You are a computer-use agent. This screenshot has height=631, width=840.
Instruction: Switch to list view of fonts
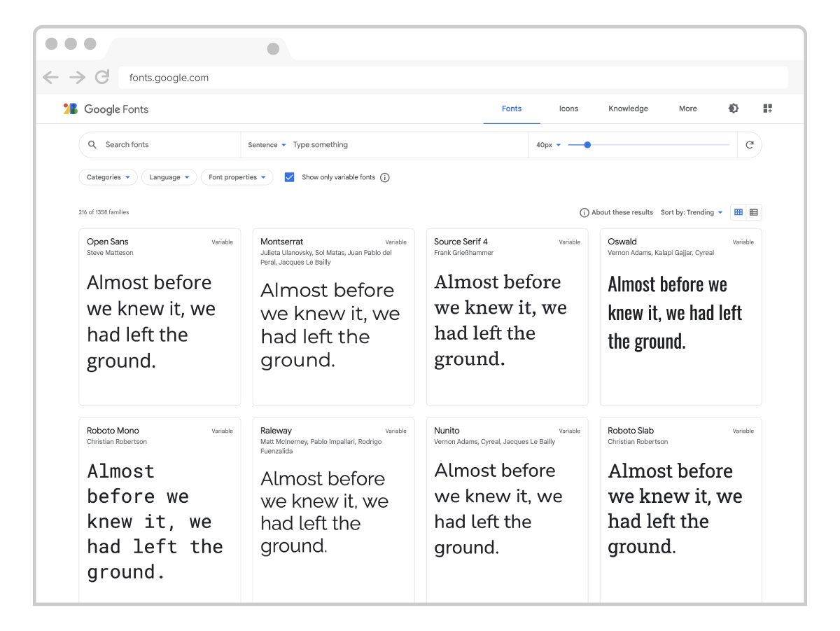(x=754, y=212)
